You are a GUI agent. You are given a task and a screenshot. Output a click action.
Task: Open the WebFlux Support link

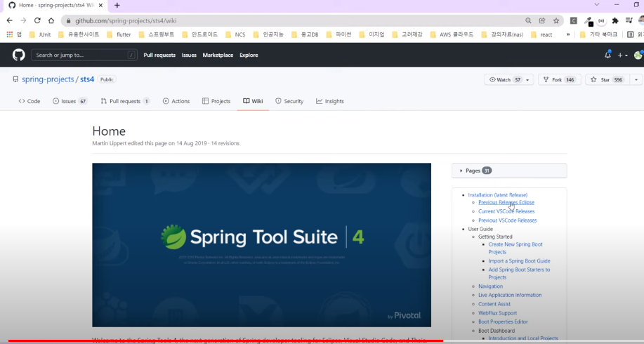[x=497, y=313]
